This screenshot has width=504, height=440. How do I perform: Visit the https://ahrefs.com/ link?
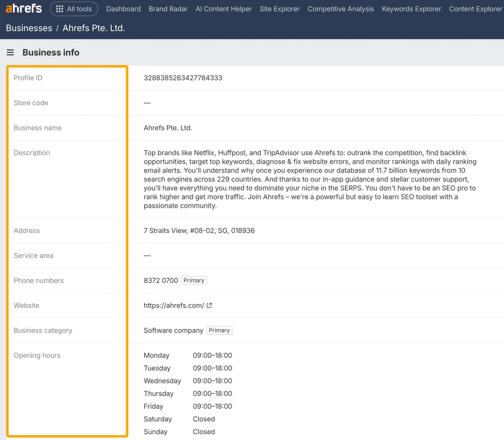tap(173, 305)
